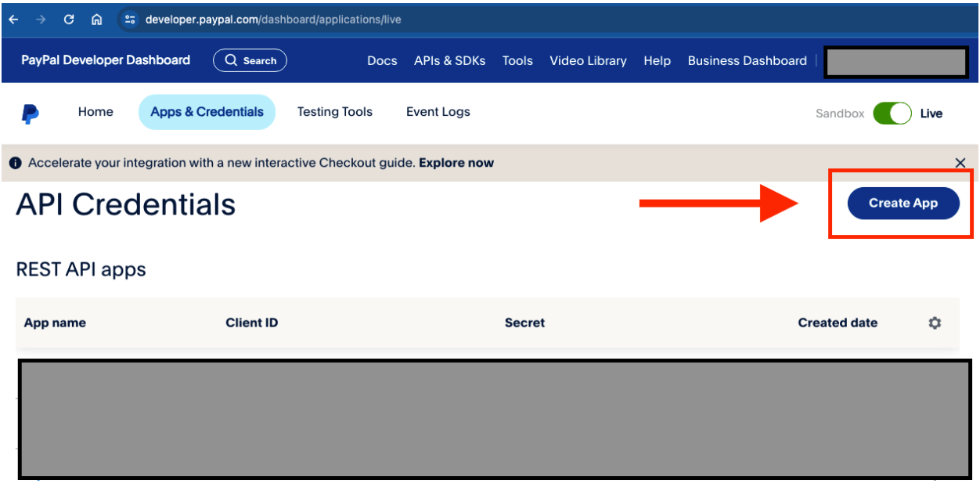
Task: Follow the Explore now link
Action: 456,163
